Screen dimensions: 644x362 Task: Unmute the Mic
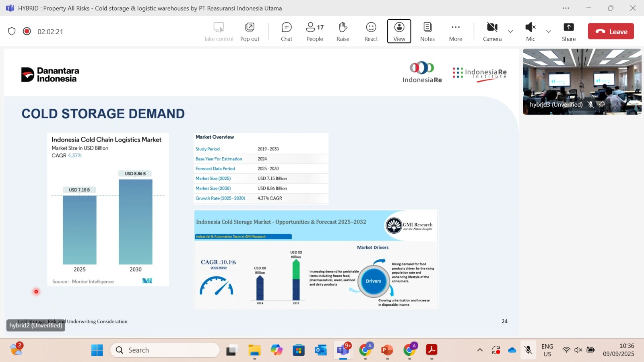[530, 31]
